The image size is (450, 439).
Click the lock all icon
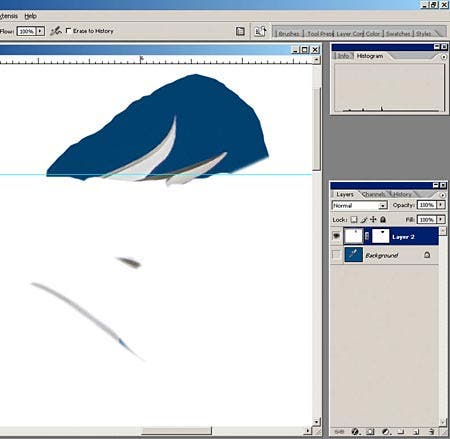tap(383, 220)
